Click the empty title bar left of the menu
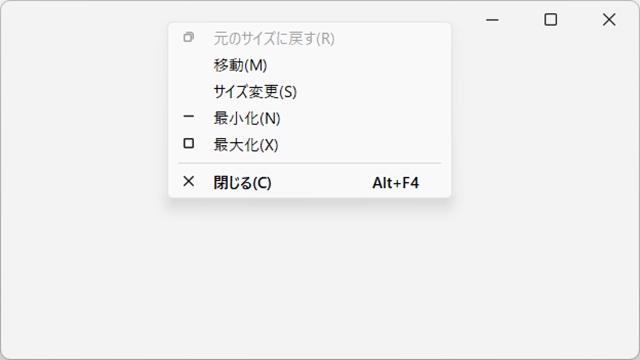Image resolution: width=640 pixels, height=360 pixels. click(x=84, y=20)
